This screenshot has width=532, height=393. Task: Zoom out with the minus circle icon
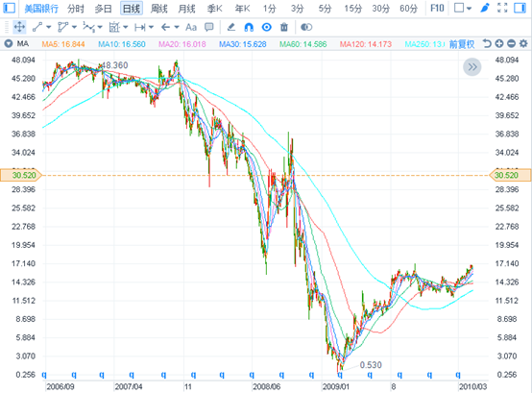tap(511, 43)
